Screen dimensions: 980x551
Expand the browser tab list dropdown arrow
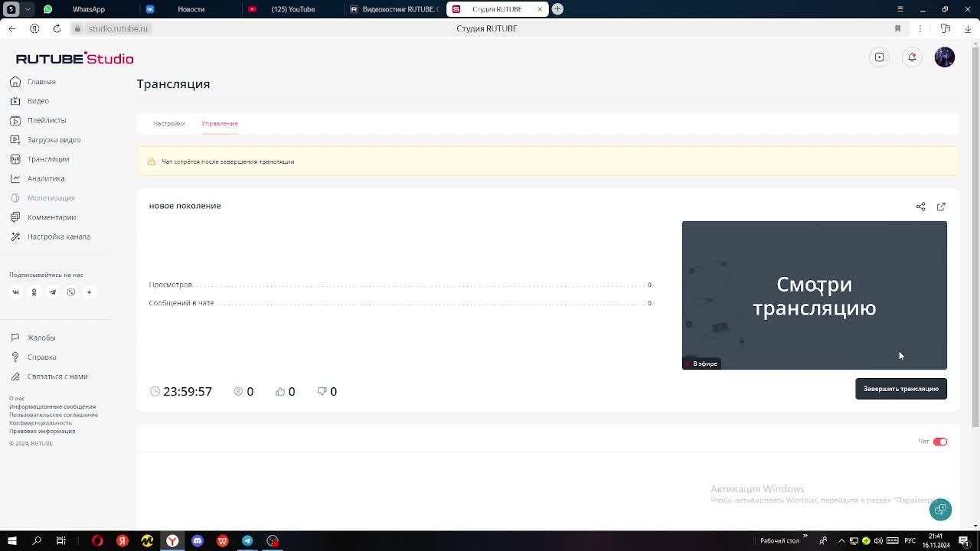click(28, 9)
